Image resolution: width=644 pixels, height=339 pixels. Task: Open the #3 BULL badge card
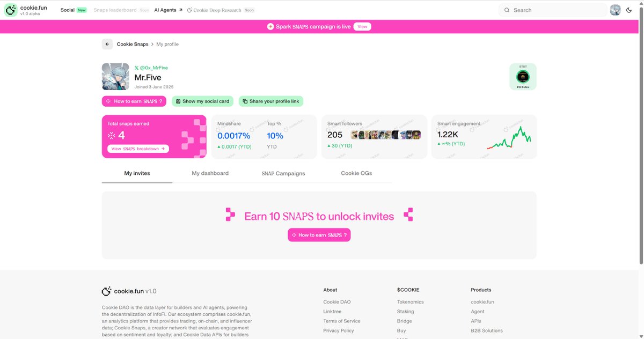(523, 77)
